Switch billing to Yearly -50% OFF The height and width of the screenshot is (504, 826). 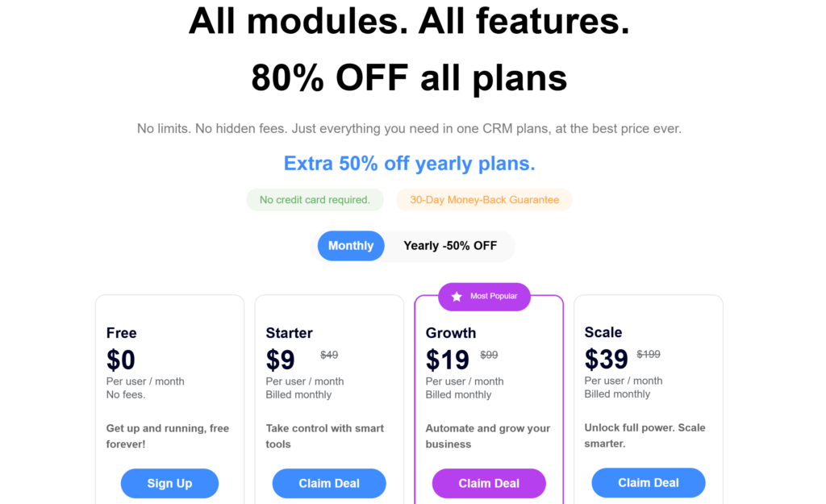tap(450, 246)
